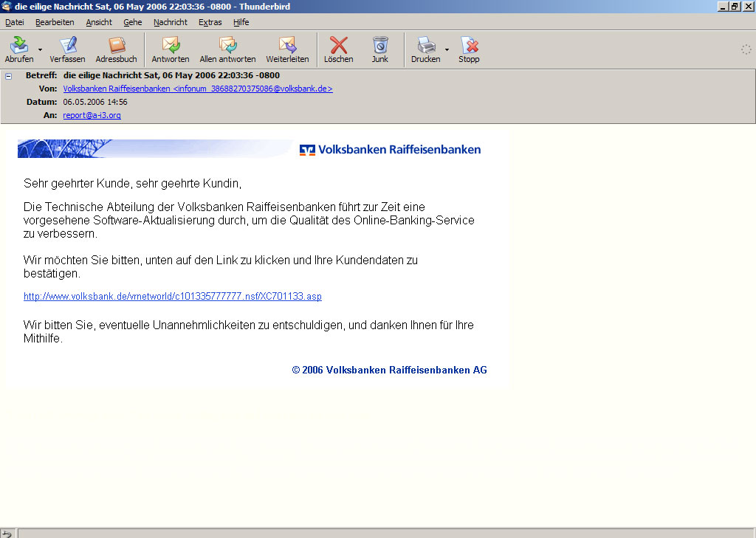Screen dimensions: 756x538
Task: Close the Thunderbird message window
Action: point(748,6)
